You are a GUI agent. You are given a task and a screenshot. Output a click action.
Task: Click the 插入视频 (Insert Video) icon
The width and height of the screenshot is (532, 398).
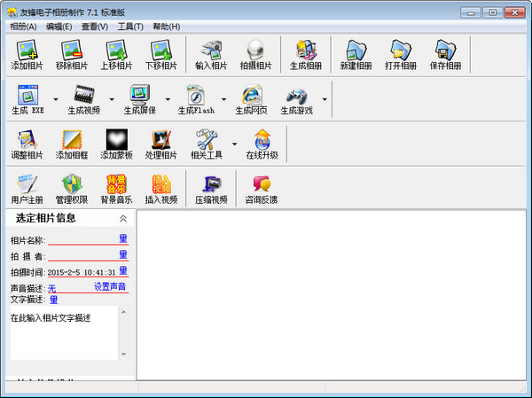(161, 184)
